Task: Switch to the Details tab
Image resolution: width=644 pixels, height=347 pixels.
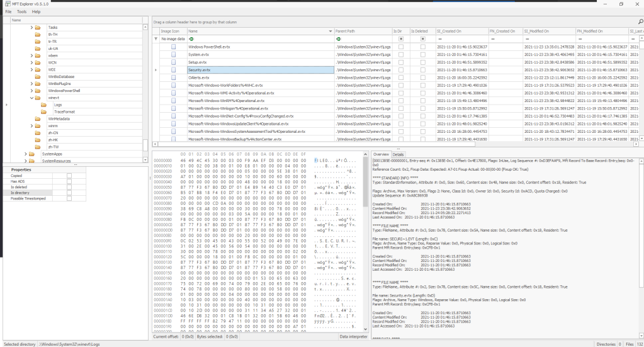Action: [x=398, y=154]
